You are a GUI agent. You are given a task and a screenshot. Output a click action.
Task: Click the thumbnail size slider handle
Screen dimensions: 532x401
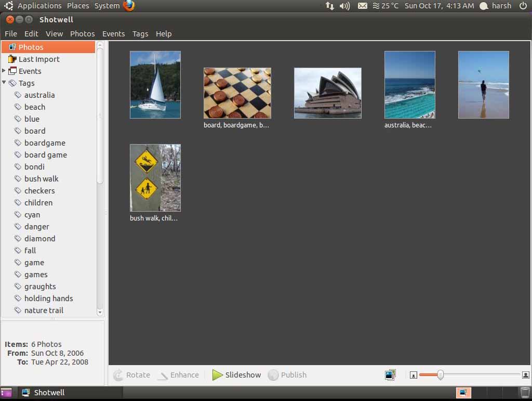tap(441, 375)
